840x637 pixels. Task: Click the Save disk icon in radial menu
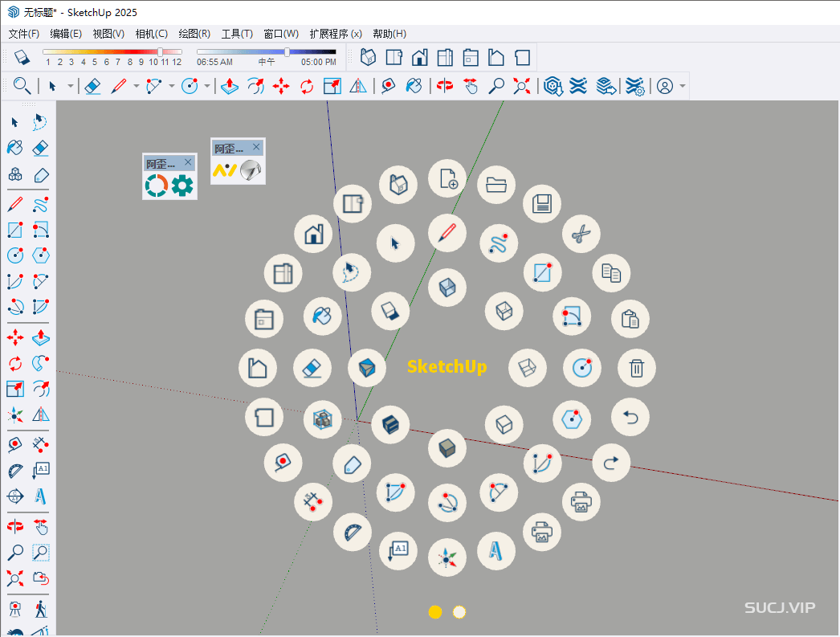pyautogui.click(x=542, y=204)
